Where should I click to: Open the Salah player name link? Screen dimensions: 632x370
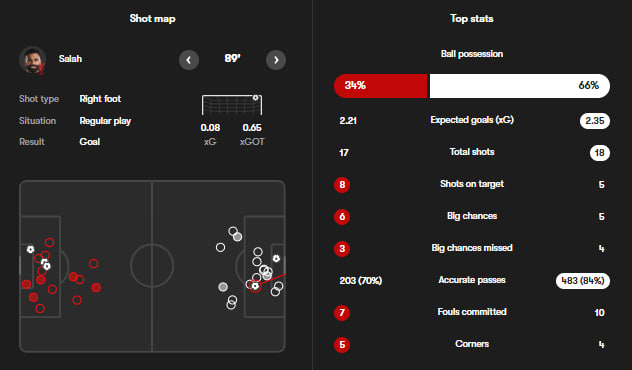click(70, 59)
